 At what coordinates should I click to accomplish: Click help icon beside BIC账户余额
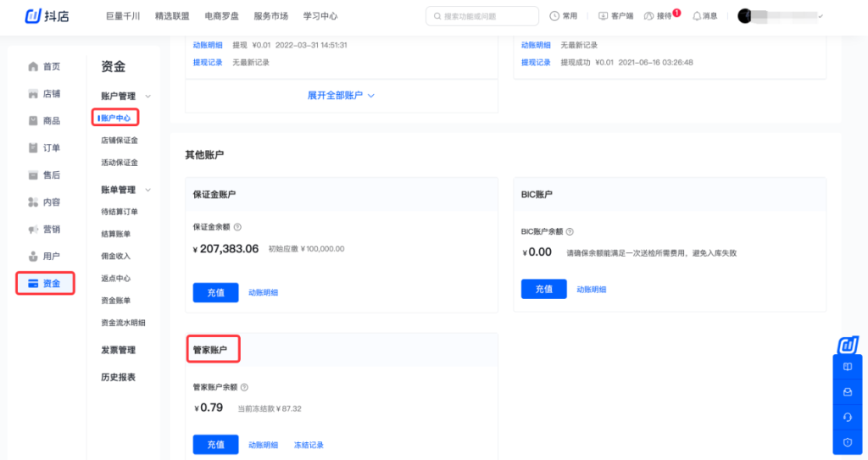coord(570,231)
